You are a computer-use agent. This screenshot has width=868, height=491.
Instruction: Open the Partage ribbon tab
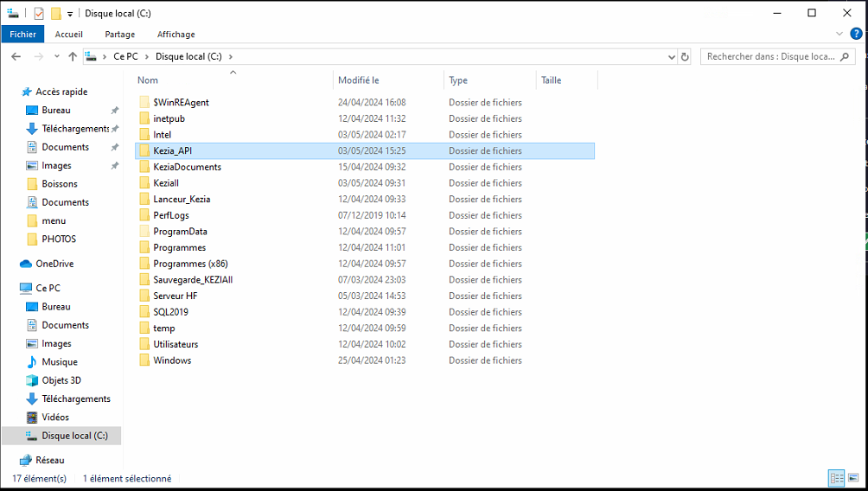[119, 34]
